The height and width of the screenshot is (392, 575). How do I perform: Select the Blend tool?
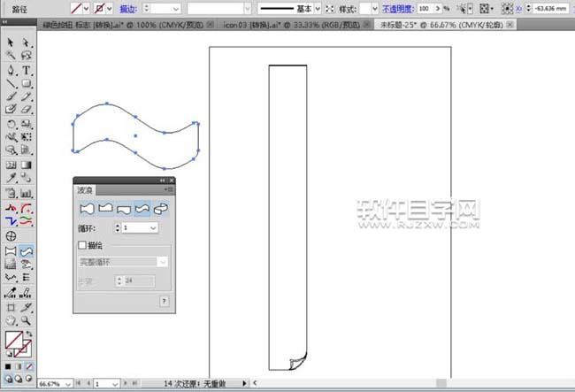click(x=26, y=178)
